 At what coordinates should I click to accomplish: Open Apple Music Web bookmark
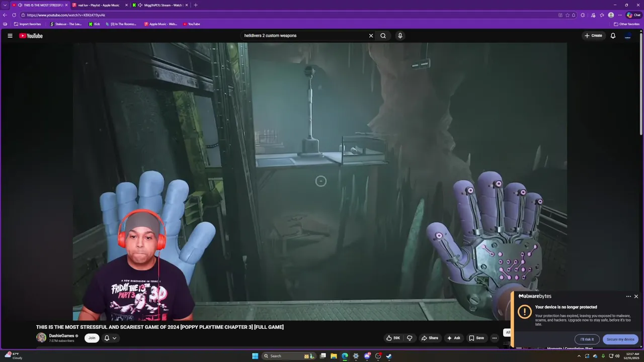(x=160, y=24)
